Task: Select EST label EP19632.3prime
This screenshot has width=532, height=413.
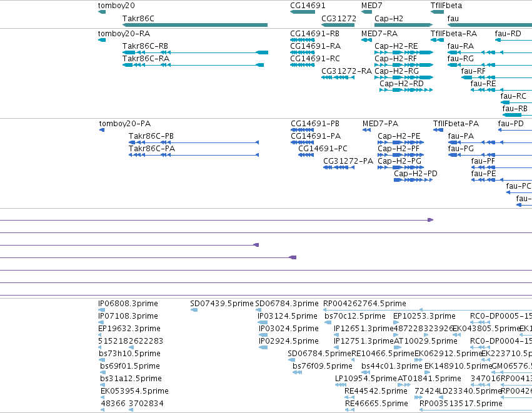Action: click(x=129, y=329)
